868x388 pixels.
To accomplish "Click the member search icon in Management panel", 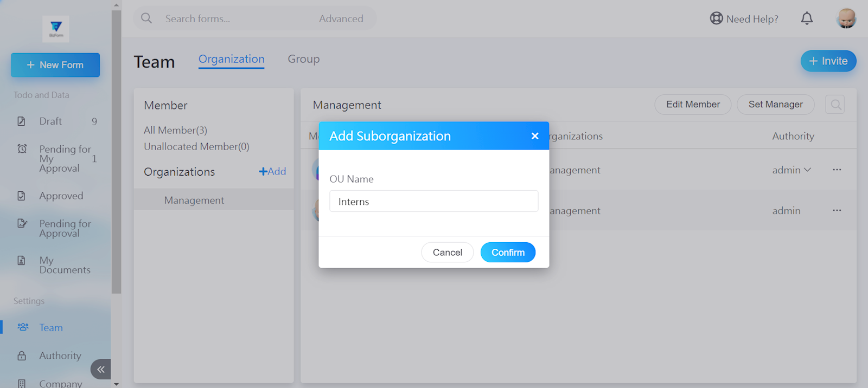I will pyautogui.click(x=835, y=105).
